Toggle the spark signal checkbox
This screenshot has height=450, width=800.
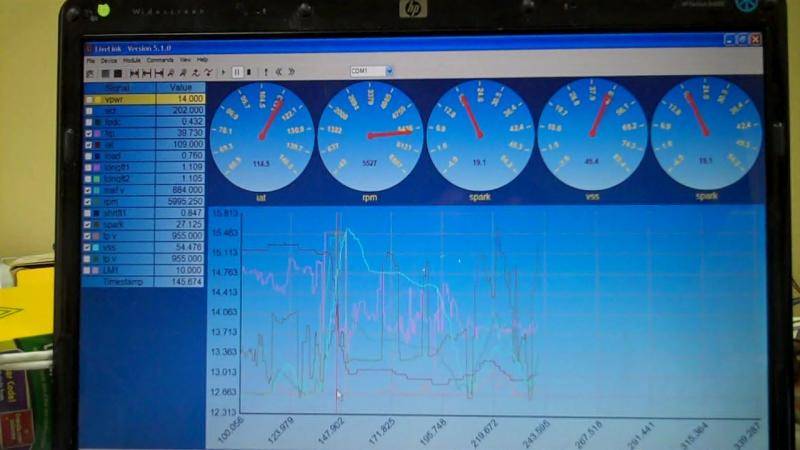point(90,224)
